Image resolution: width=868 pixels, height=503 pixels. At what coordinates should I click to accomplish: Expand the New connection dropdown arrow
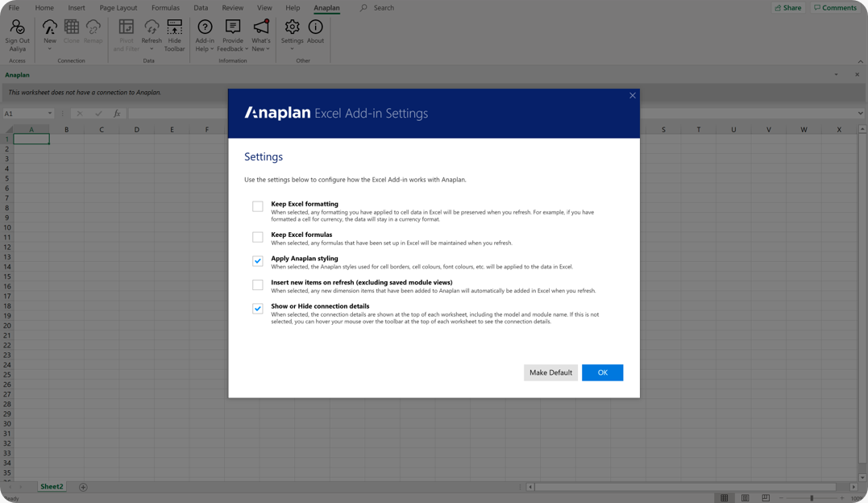pos(50,48)
